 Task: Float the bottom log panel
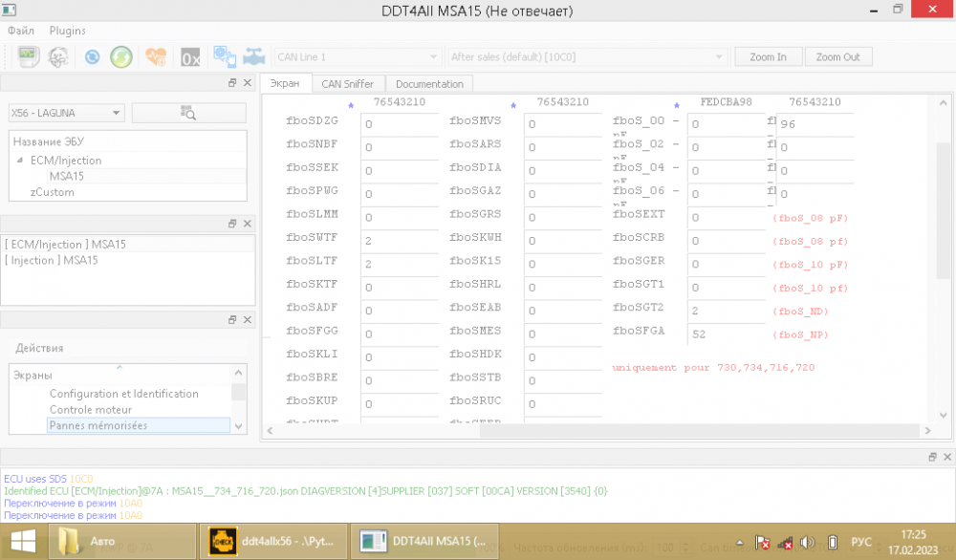point(932,457)
